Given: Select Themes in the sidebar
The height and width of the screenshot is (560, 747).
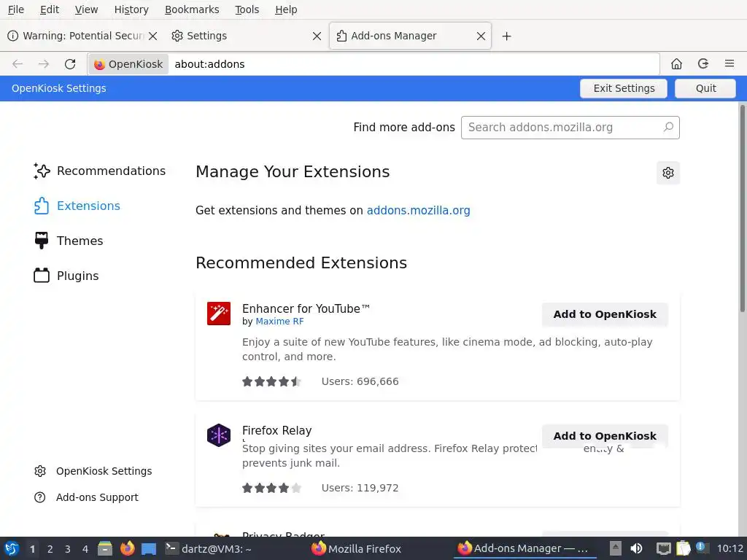Looking at the screenshot, I should click(68, 241).
